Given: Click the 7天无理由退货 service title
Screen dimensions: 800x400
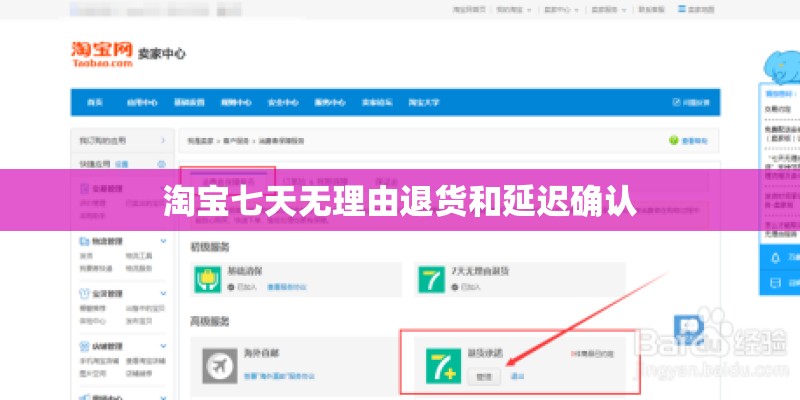Looking at the screenshot, I should point(480,271).
